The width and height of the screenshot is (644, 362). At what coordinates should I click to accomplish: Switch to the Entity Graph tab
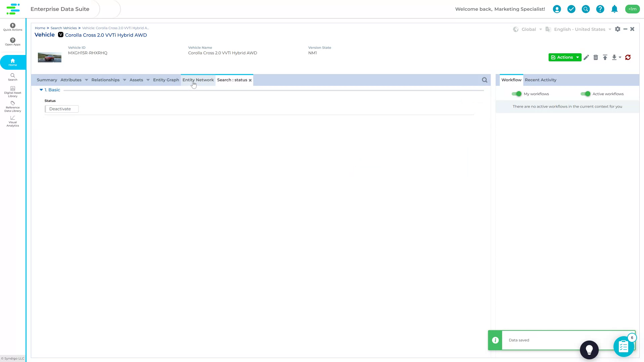166,80
